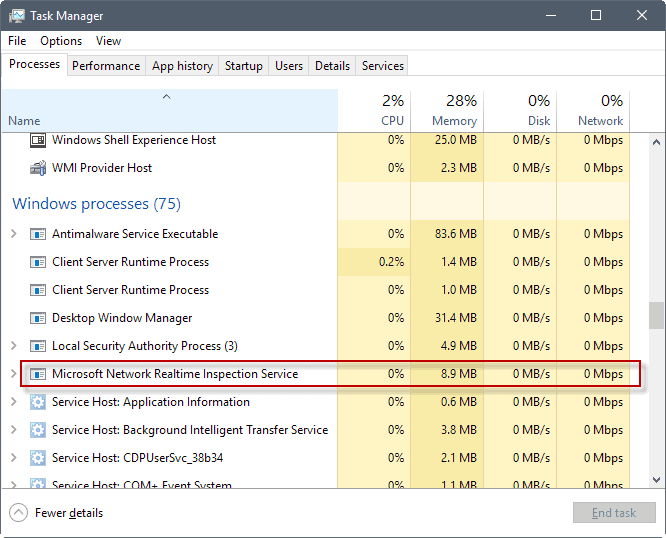Open the File menu
Image resolution: width=666 pixels, height=538 pixels.
pyautogui.click(x=17, y=41)
